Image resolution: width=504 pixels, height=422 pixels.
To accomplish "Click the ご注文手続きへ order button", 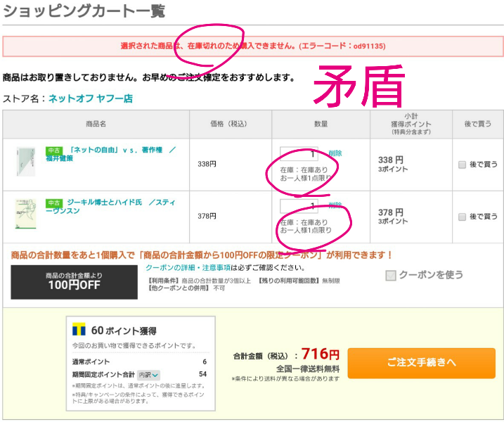I will pyautogui.click(x=421, y=362).
